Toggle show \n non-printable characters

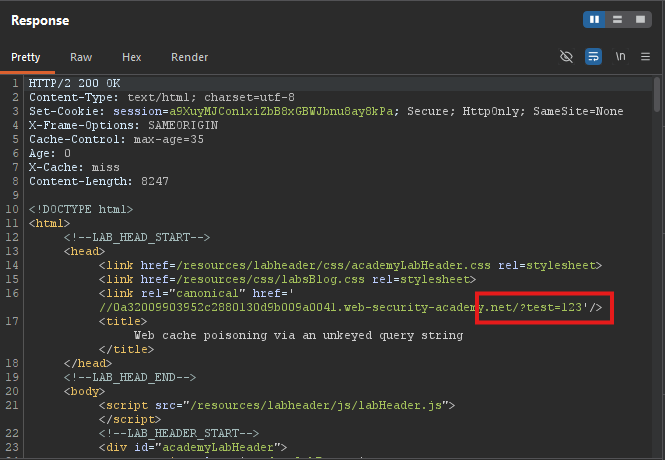pyautogui.click(x=620, y=56)
